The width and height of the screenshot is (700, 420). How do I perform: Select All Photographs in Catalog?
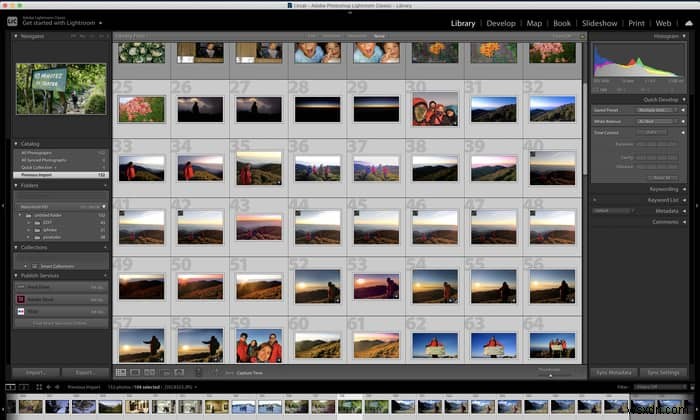point(60,153)
